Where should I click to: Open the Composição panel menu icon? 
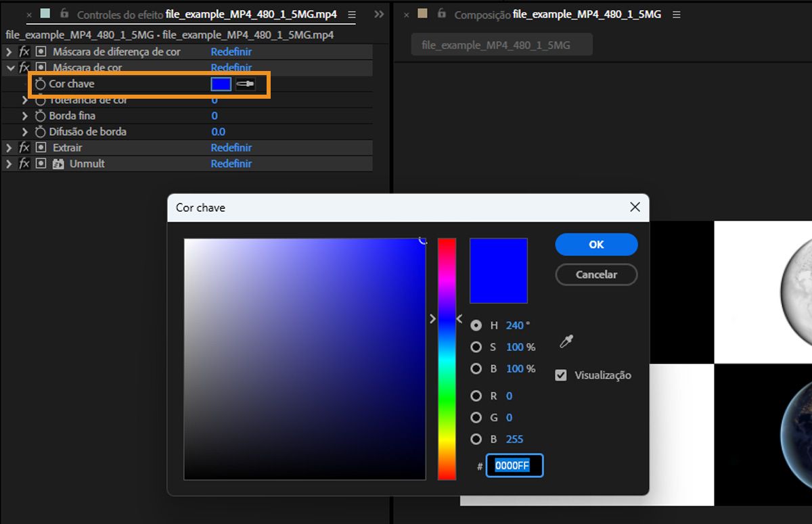click(x=675, y=14)
